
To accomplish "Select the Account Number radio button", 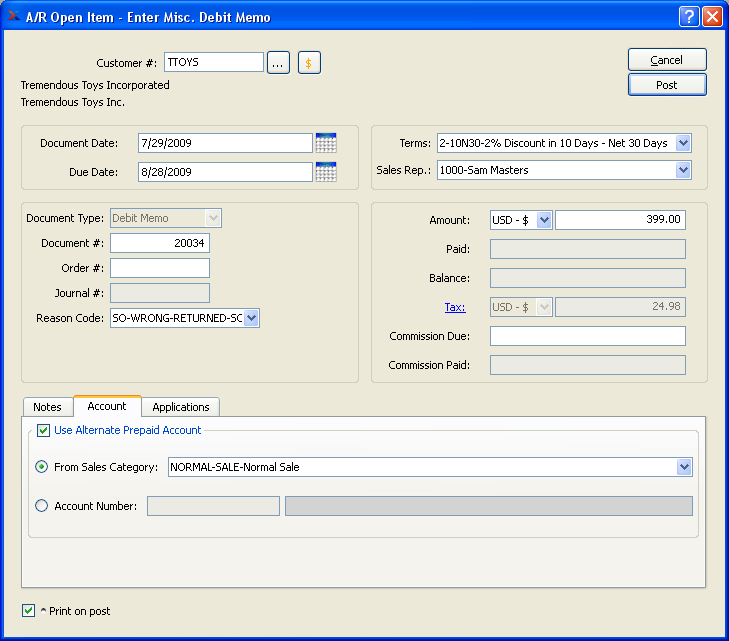I will point(42,506).
